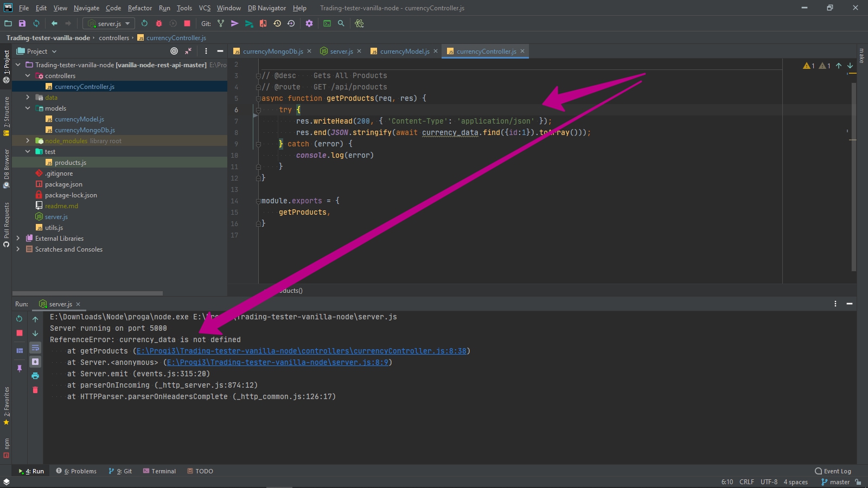Image resolution: width=868 pixels, height=488 pixels.
Task: Click the Debug bug icon in toolbar
Action: coord(159,23)
